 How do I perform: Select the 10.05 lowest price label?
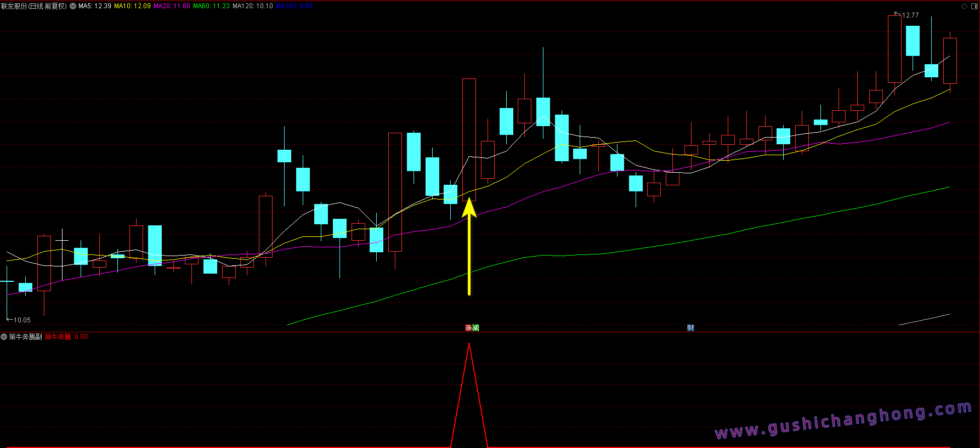tap(22, 320)
